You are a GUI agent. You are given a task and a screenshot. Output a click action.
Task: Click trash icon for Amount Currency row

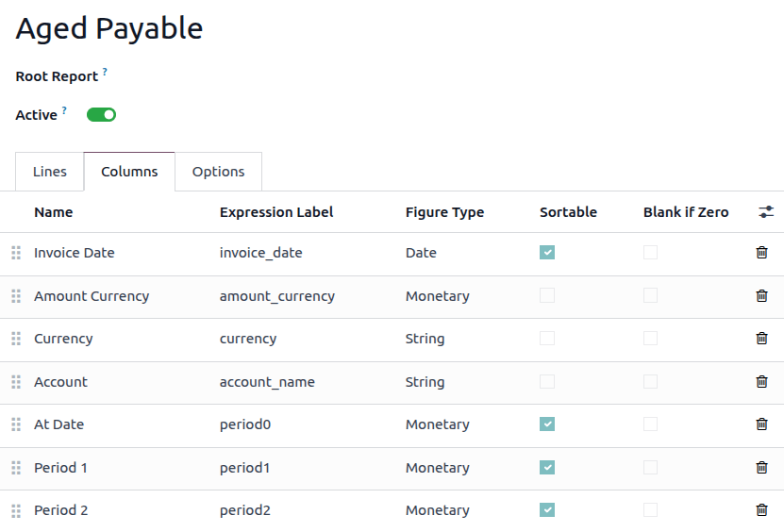761,296
